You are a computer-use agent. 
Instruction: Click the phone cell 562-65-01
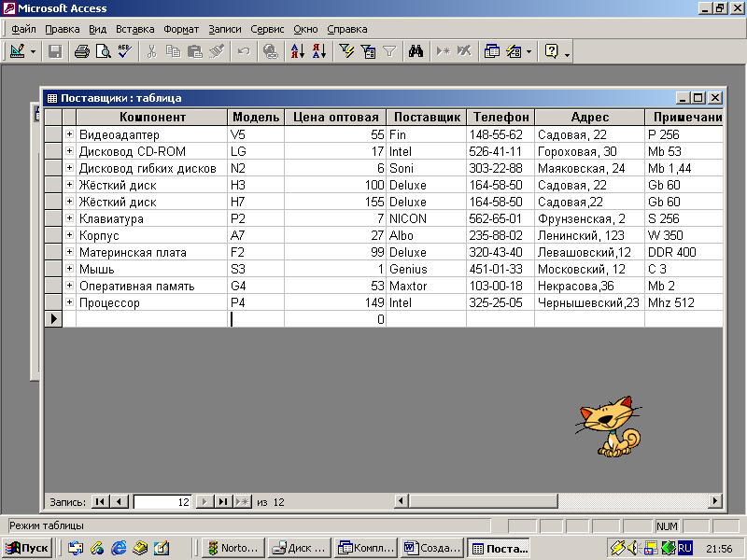(500, 218)
